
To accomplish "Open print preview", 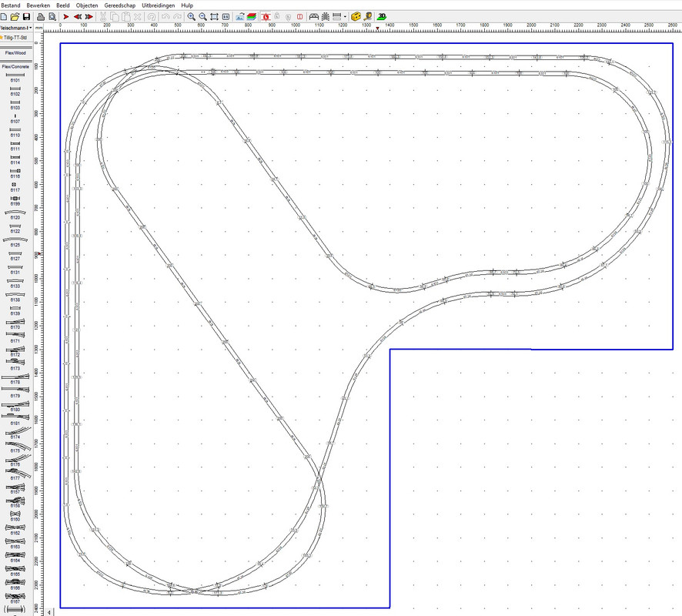I will (52, 16).
